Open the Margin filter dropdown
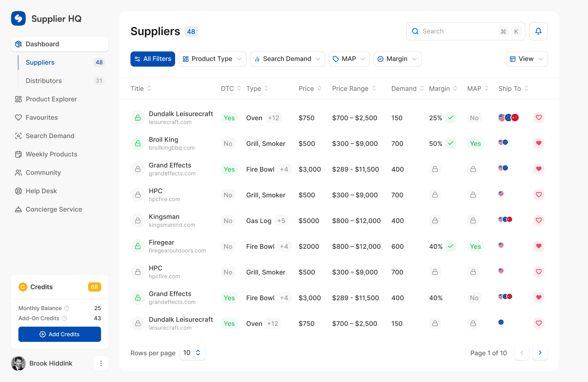Image resolution: width=588 pixels, height=382 pixels. click(398, 59)
